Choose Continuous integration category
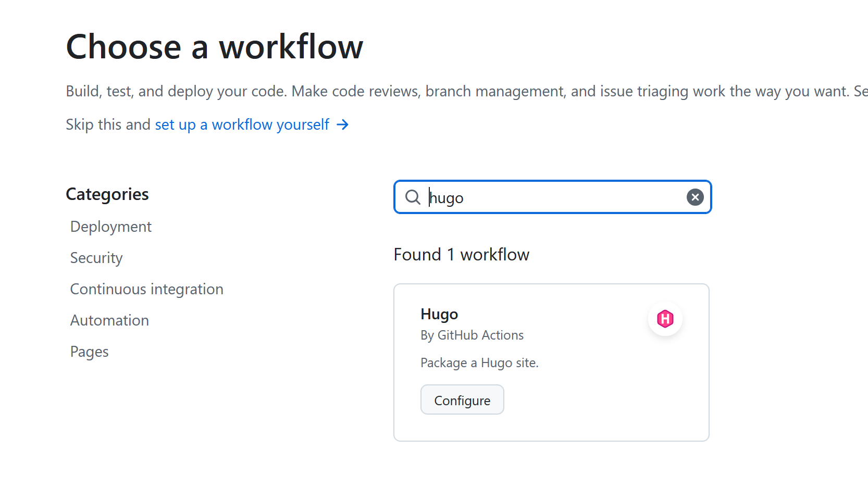Viewport: 868px width, 500px height. [147, 289]
